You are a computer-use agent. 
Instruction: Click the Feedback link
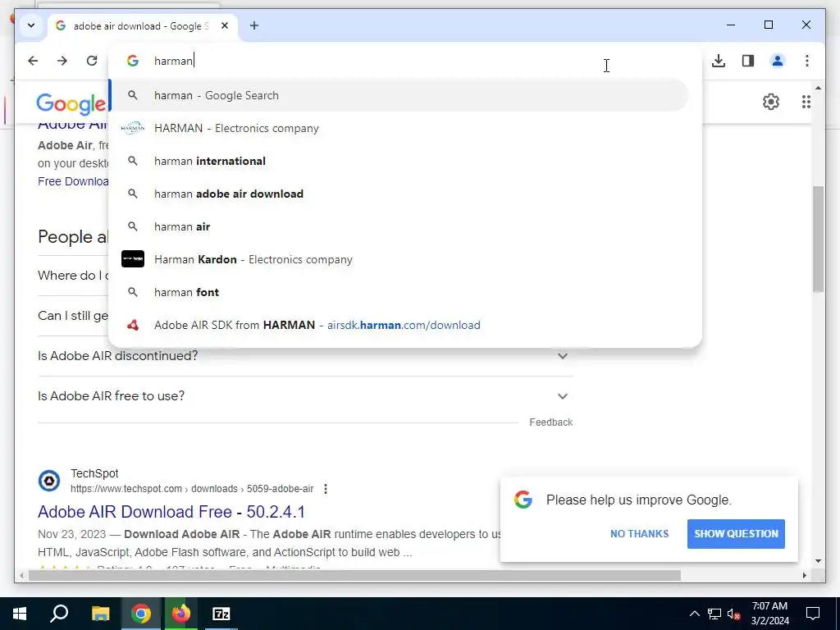pos(550,422)
